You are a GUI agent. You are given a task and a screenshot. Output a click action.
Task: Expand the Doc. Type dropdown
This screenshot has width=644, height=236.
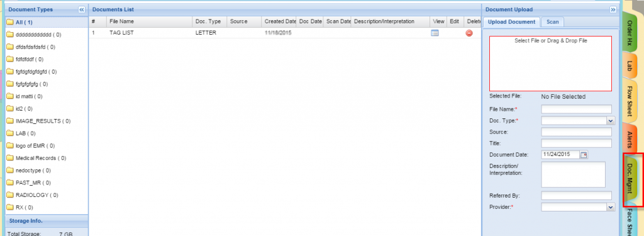(611, 120)
